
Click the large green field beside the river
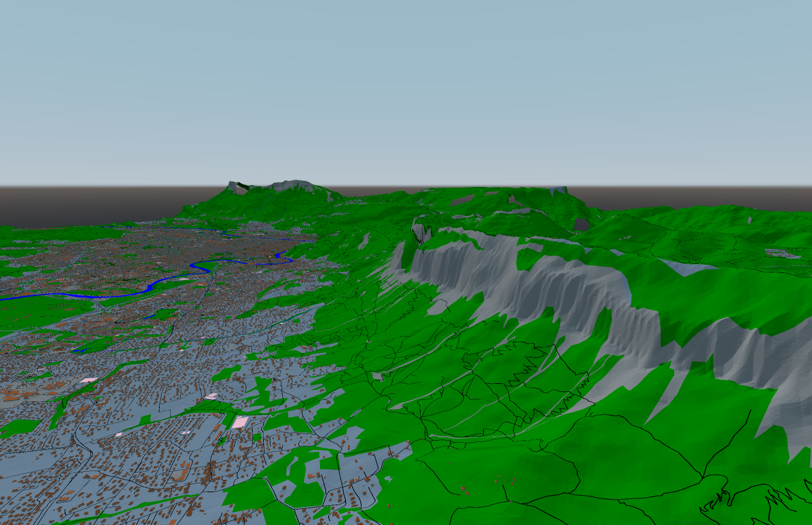[x=37, y=313]
